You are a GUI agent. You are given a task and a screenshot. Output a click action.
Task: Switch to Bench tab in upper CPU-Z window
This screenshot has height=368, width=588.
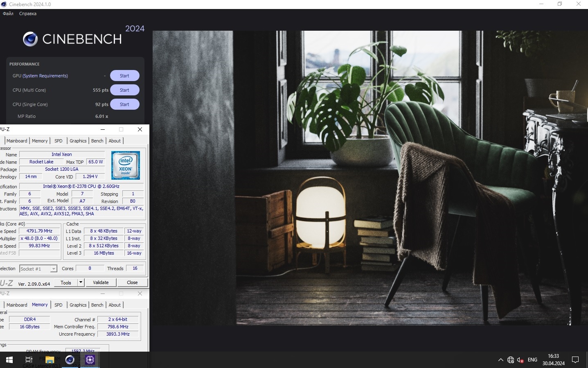pos(97,141)
